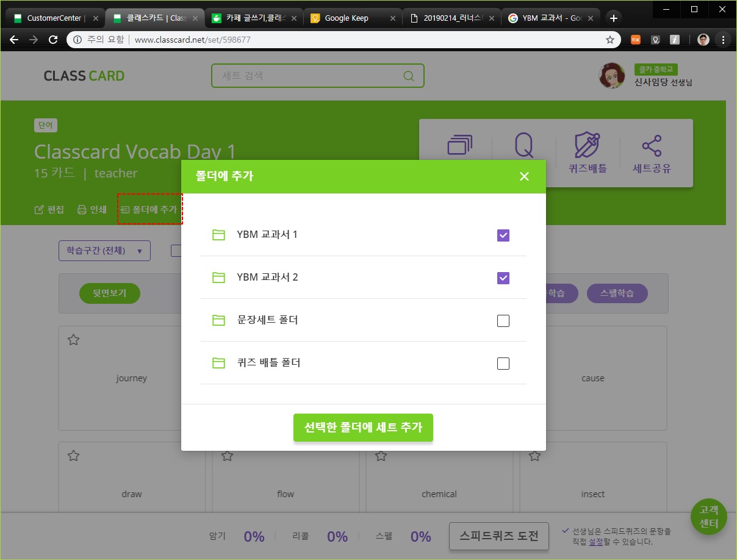The width and height of the screenshot is (737, 560).
Task: Select the 퀴즈 배틀 폴더 row label
Action: [268, 363]
